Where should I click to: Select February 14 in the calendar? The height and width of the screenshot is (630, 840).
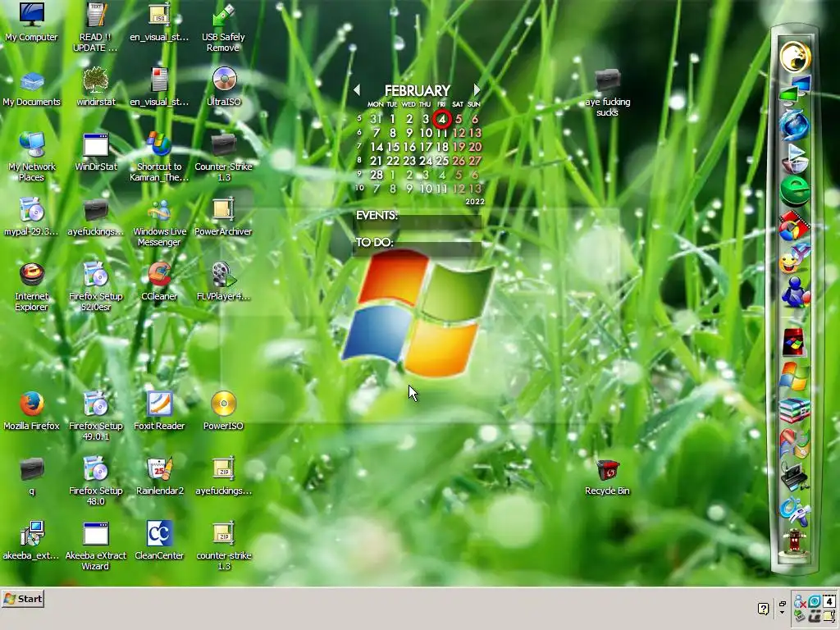point(377,146)
